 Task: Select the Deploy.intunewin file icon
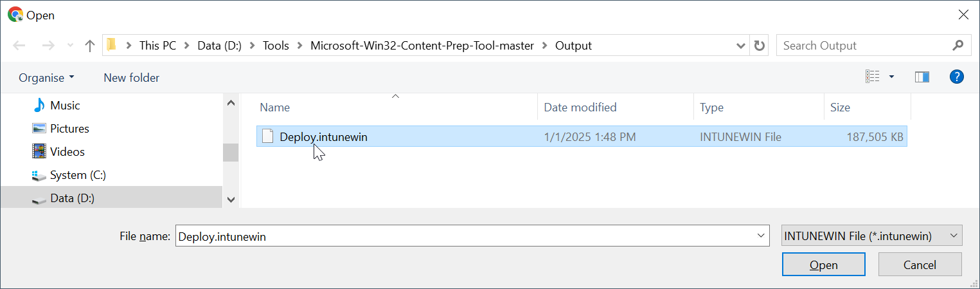tap(267, 136)
